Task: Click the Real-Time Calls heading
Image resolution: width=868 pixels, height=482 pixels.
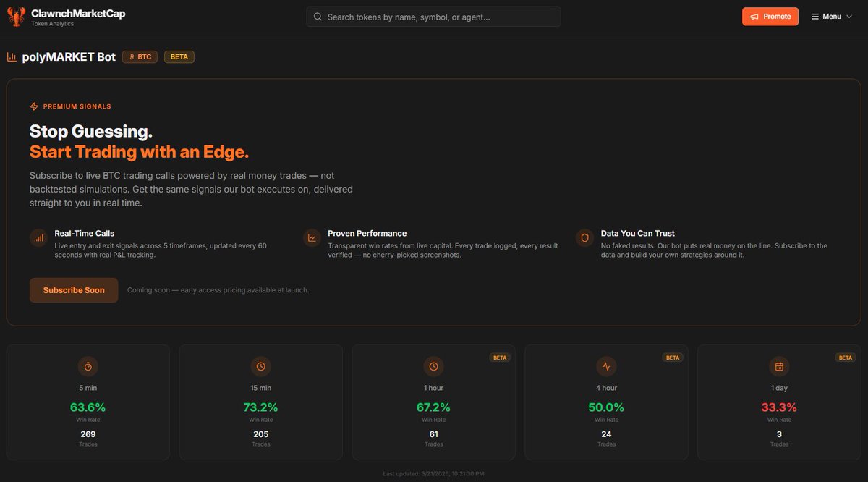Action: pyautogui.click(x=85, y=233)
